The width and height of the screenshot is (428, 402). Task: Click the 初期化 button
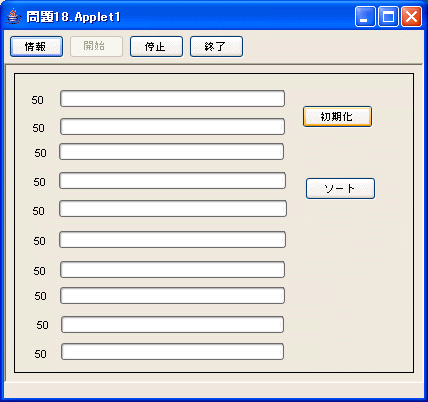(337, 117)
